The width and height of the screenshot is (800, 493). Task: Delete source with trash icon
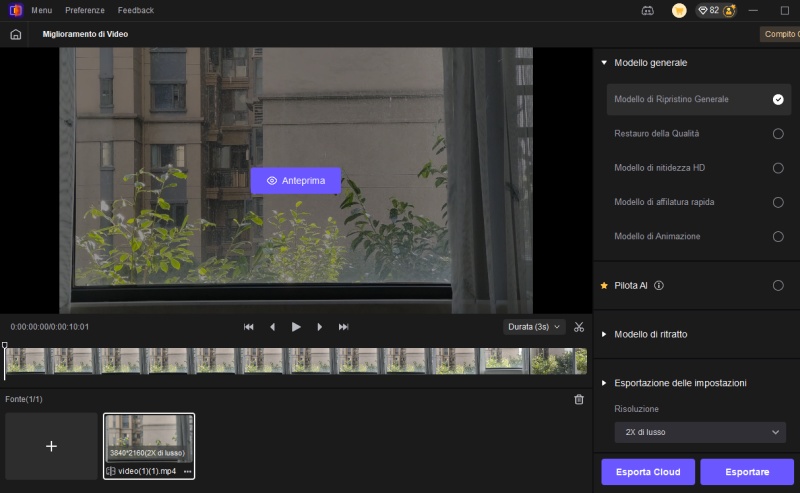coord(579,399)
